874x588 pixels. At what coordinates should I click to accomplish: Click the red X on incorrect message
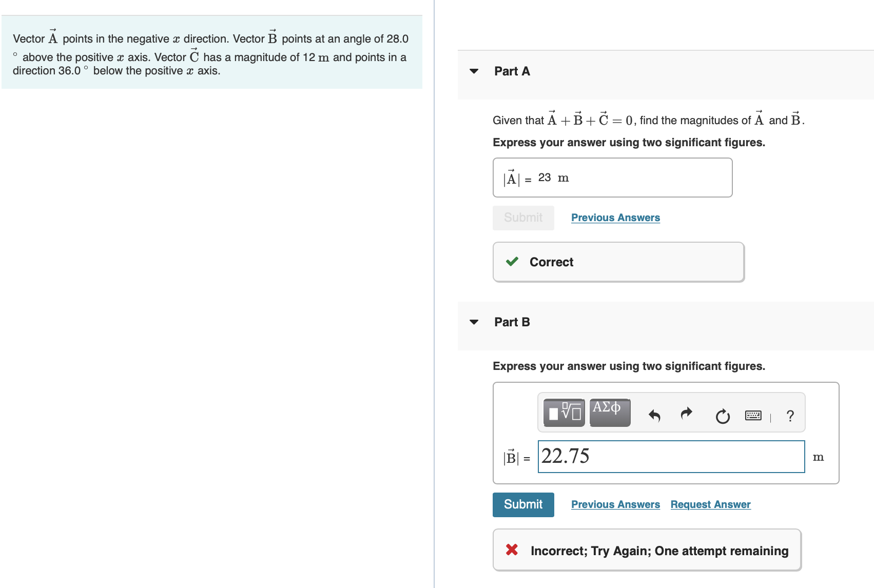[512, 550]
